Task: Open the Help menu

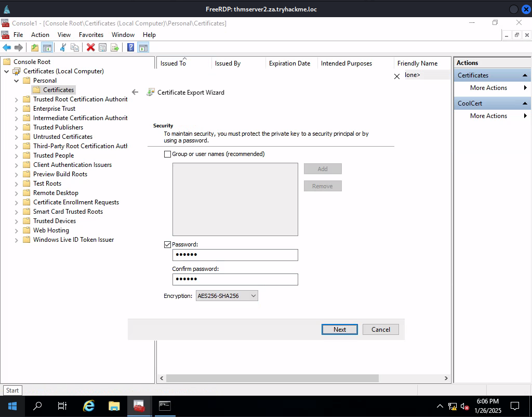Action: (149, 35)
